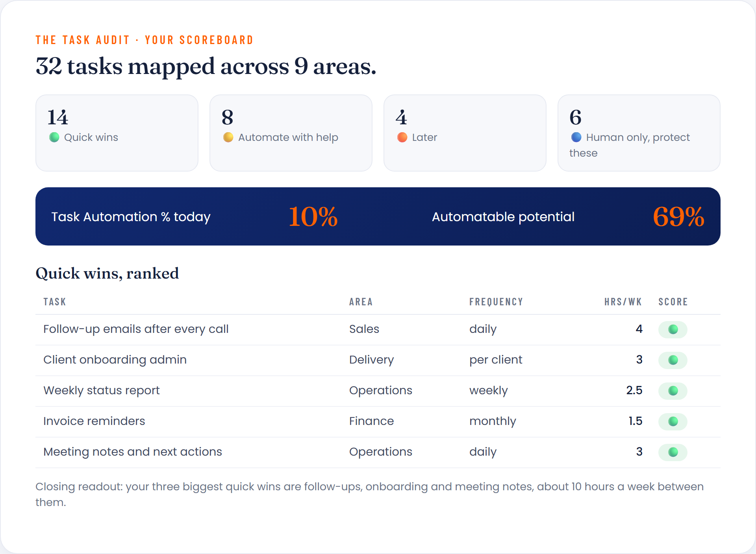Click the green score pill for Meeting notes
756x554 pixels.
point(673,452)
